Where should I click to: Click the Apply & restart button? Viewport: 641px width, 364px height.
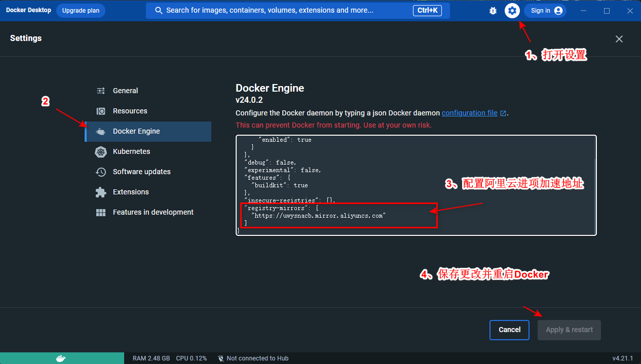pos(569,330)
